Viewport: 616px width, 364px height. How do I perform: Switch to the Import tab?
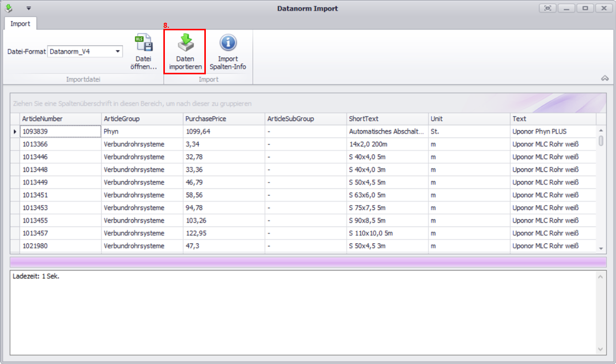coord(20,24)
